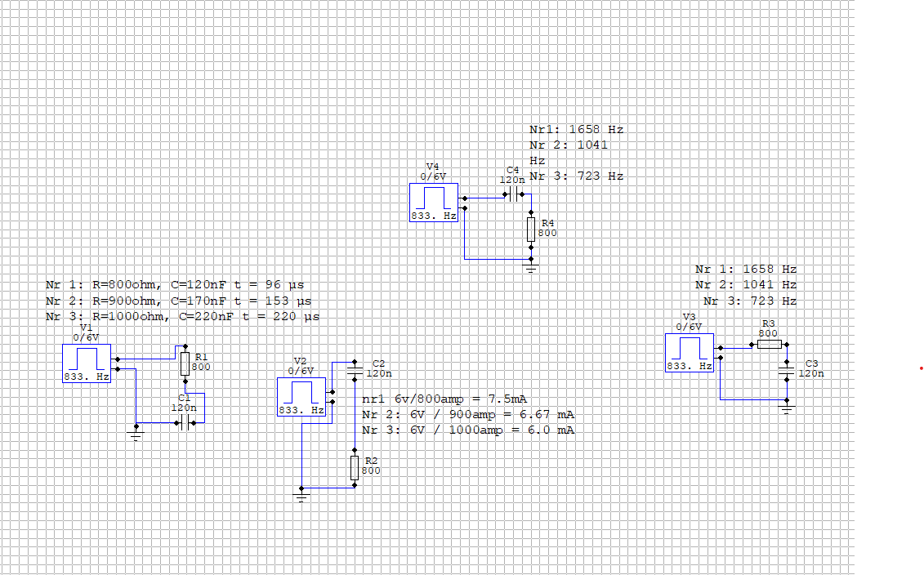Choose the C3 capacitor symbol

(787, 370)
